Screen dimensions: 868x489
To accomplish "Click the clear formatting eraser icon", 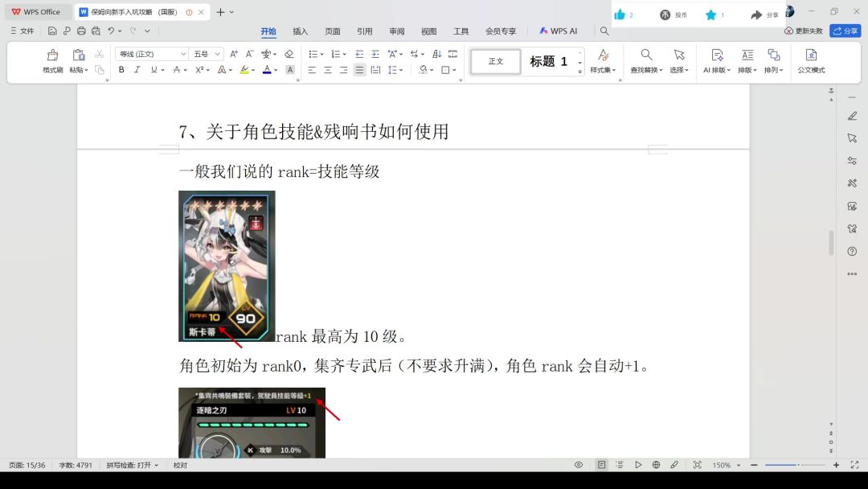I will [289, 54].
